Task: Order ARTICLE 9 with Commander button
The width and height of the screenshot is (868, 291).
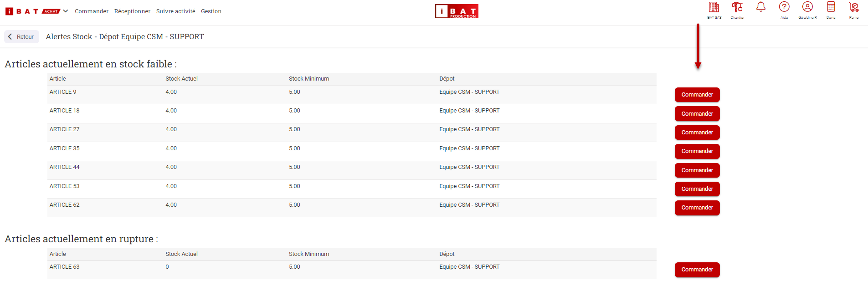Action: 697,95
